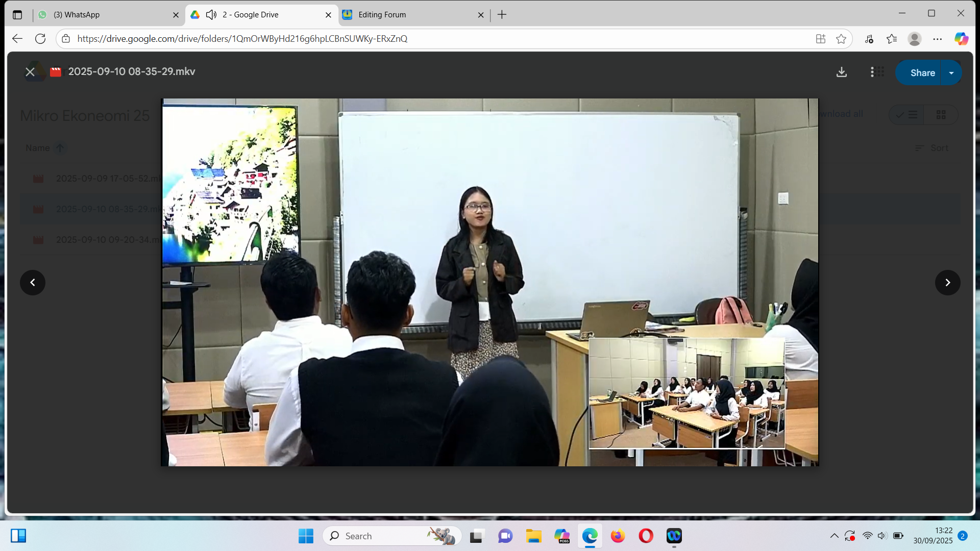
Task: Open tab actions menu icon
Action: (x=17, y=15)
